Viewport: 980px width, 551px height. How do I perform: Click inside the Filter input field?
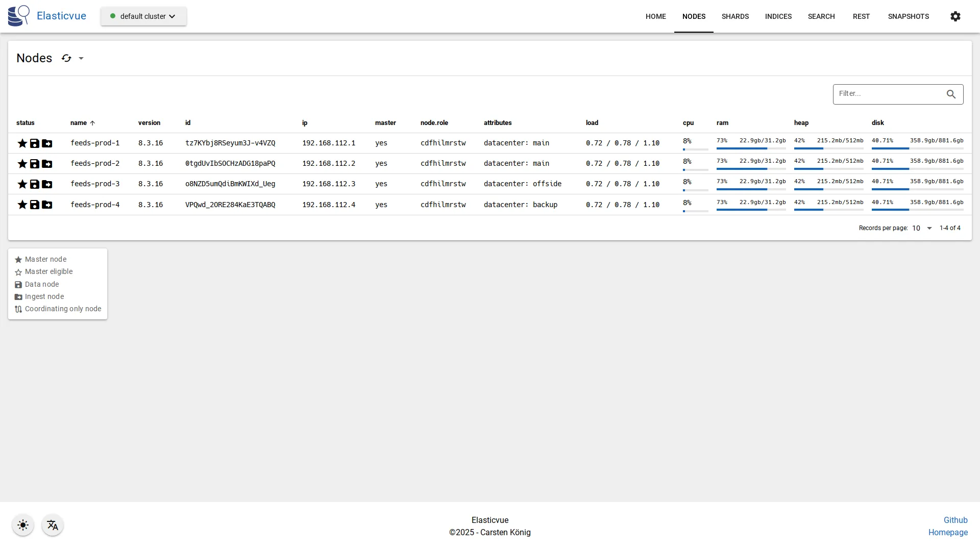coord(888,94)
